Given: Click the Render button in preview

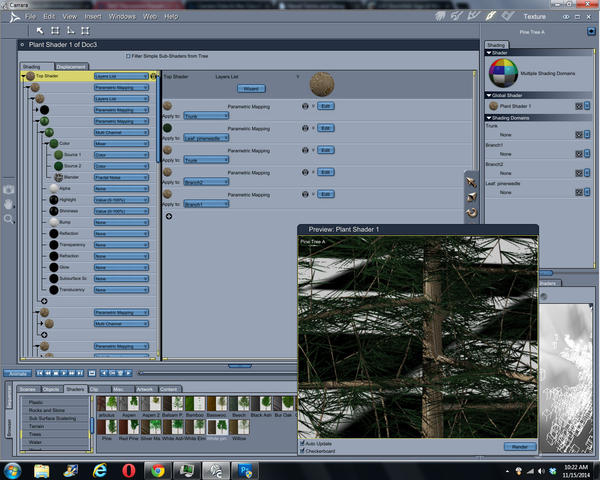Looking at the screenshot, I should pos(519,446).
